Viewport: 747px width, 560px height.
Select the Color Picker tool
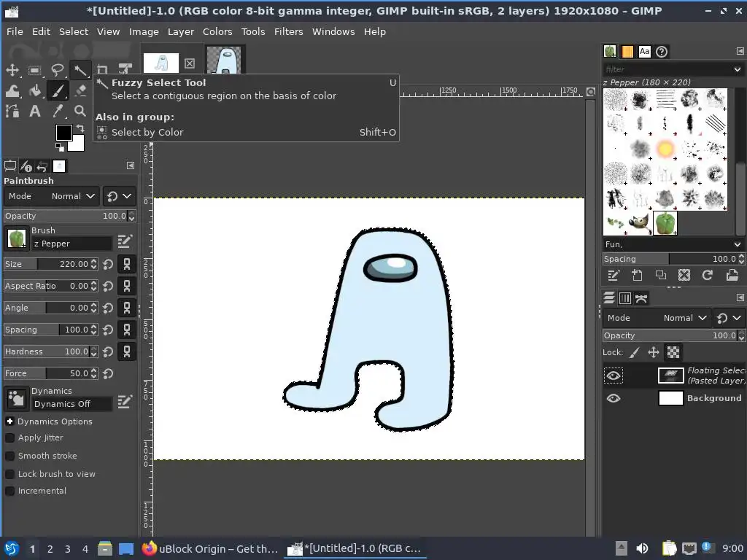(x=57, y=111)
